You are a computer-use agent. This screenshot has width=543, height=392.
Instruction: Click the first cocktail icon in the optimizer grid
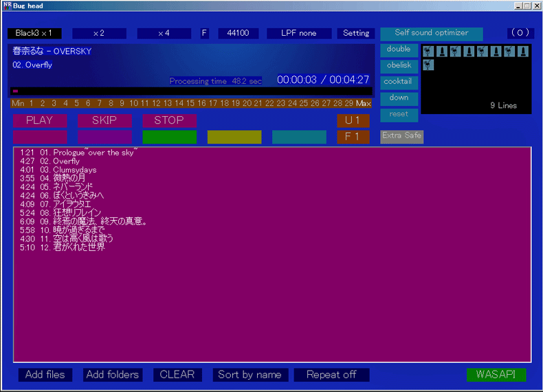428,52
